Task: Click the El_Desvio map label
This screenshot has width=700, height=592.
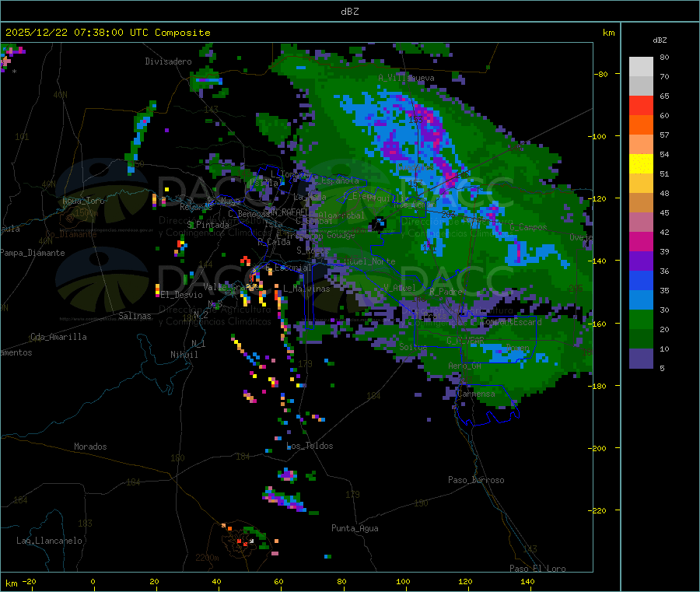Action: tap(181, 295)
